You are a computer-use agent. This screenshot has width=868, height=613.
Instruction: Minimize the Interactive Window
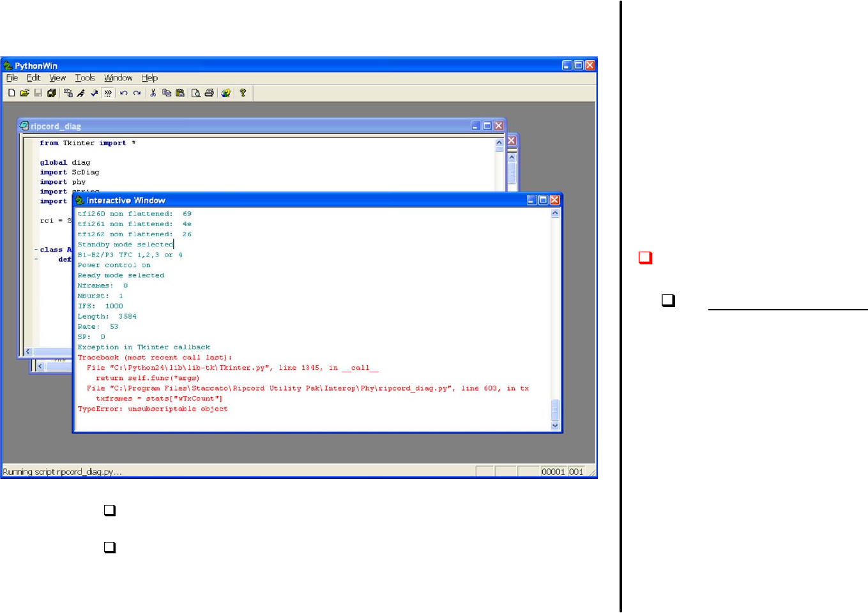pyautogui.click(x=531, y=200)
